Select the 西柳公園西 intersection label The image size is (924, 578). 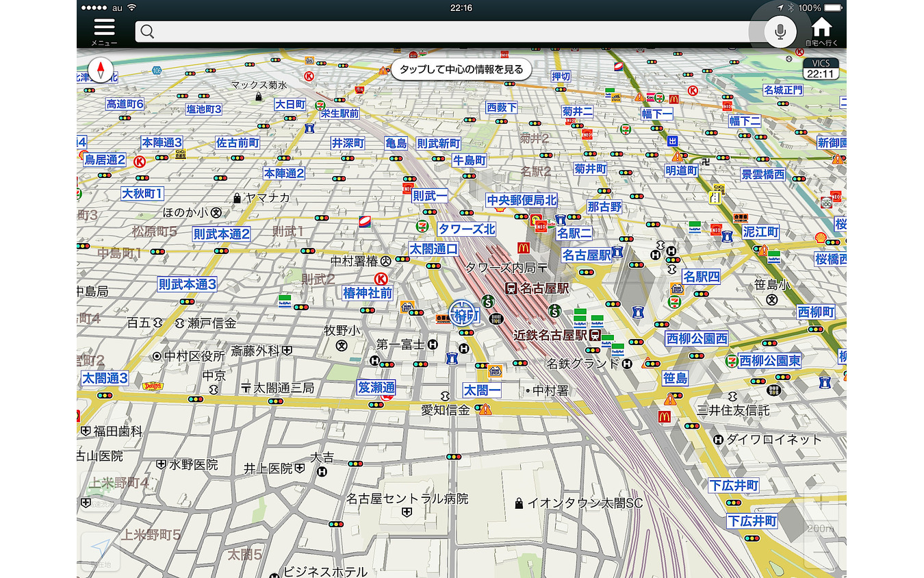click(x=697, y=338)
